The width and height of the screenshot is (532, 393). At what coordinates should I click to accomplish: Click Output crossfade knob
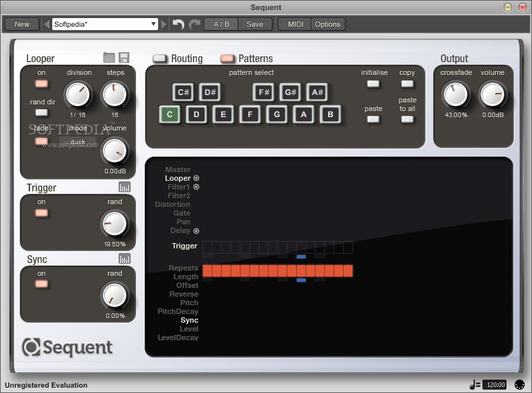[456, 94]
